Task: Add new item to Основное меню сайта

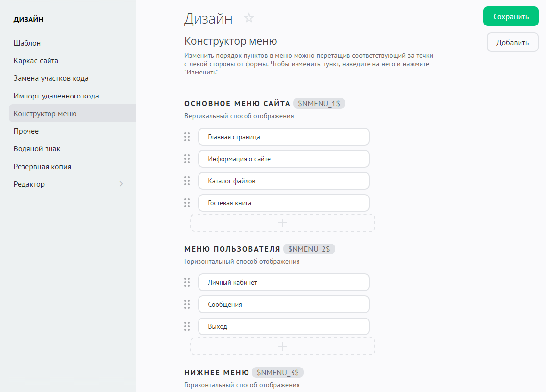Action: tap(283, 222)
